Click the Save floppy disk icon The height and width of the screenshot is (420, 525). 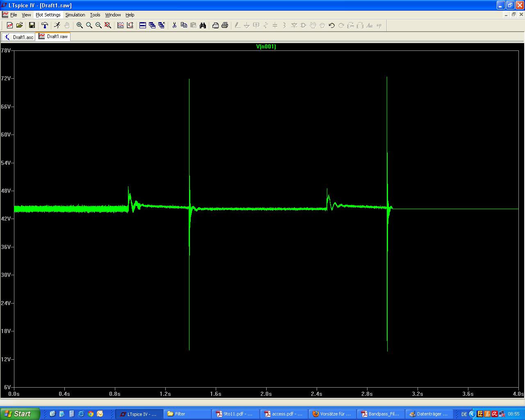coord(32,25)
